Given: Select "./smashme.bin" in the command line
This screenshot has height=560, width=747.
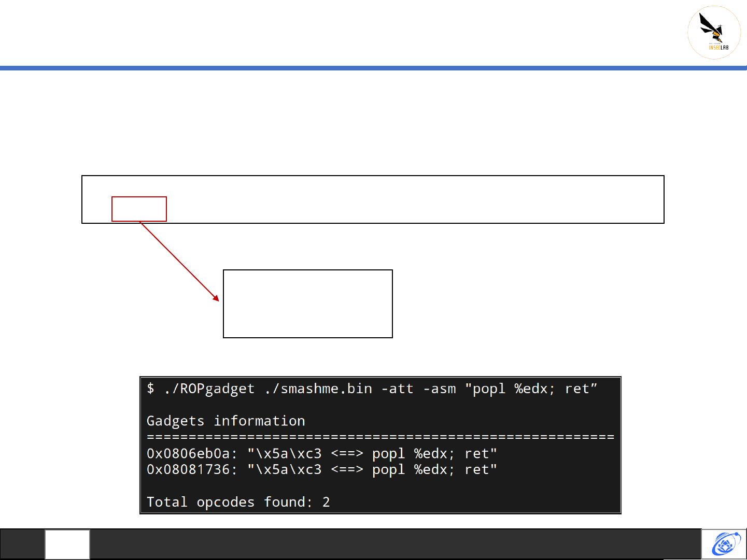Looking at the screenshot, I should (x=318, y=389).
